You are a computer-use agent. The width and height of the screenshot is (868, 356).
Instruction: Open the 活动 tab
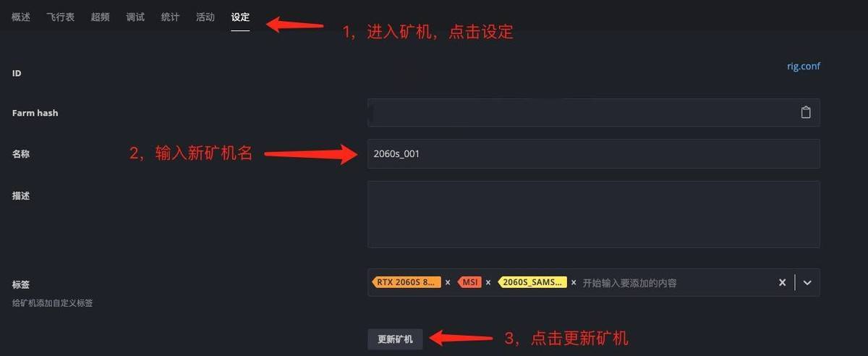pyautogui.click(x=205, y=17)
